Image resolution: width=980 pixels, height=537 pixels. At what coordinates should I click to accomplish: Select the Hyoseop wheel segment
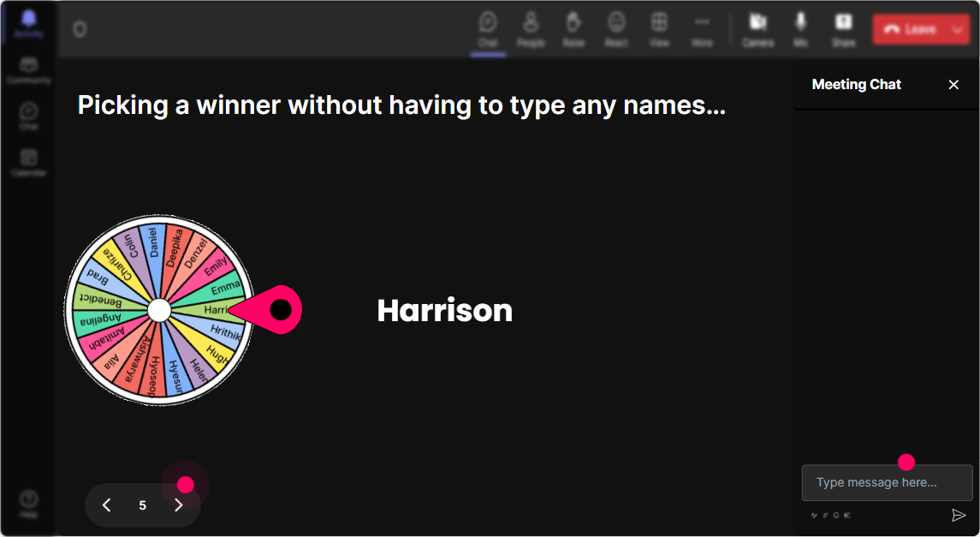(x=154, y=376)
